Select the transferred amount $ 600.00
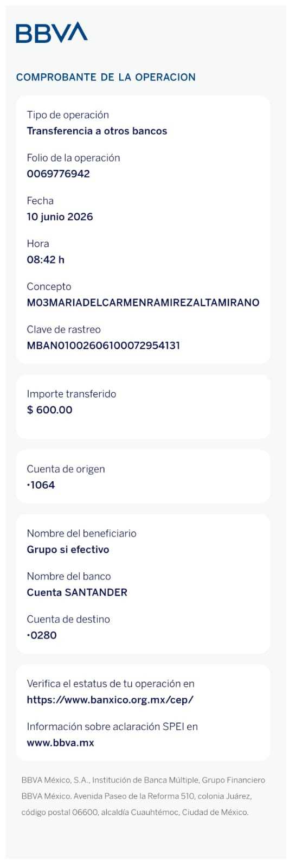Image resolution: width=289 pixels, height=868 pixels. (x=49, y=410)
